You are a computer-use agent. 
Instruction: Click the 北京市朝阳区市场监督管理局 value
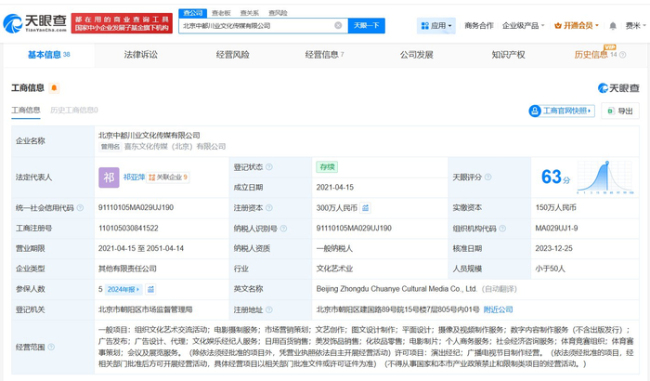click(x=145, y=310)
